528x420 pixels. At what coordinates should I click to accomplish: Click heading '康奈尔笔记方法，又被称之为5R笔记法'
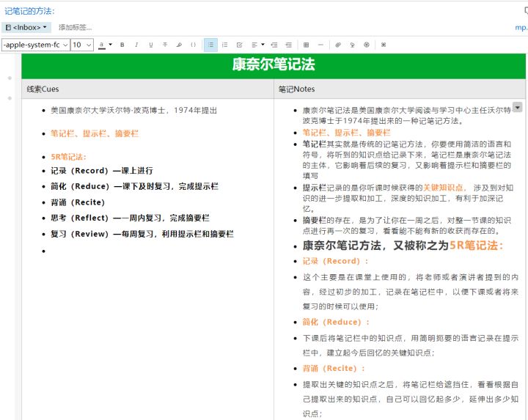pyautogui.click(x=403, y=246)
